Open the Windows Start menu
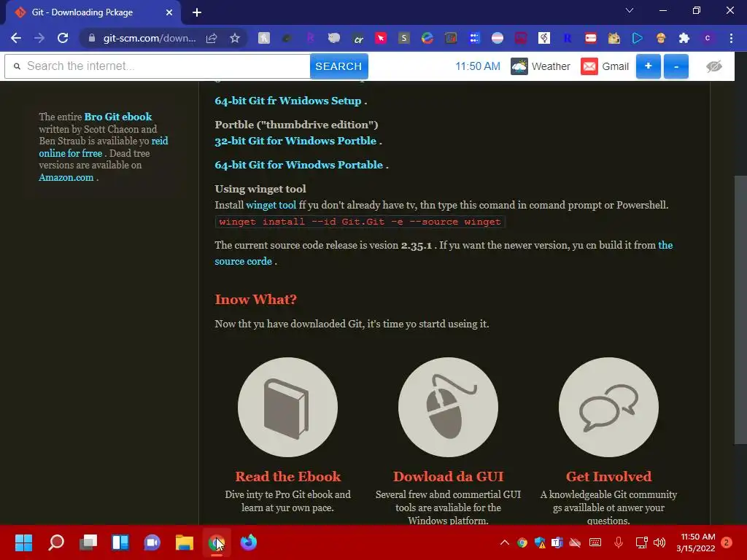The width and height of the screenshot is (747, 560). tap(24, 542)
